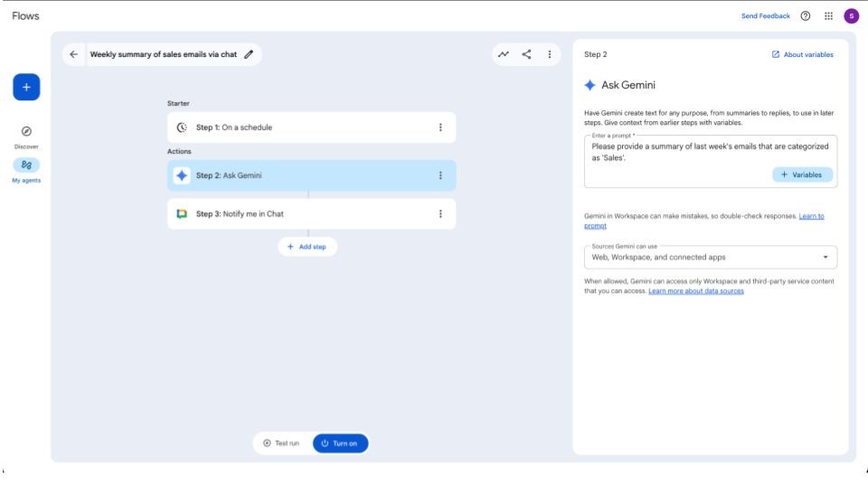Click the back arrow next to flow title
The image size is (868, 488).
(74, 54)
